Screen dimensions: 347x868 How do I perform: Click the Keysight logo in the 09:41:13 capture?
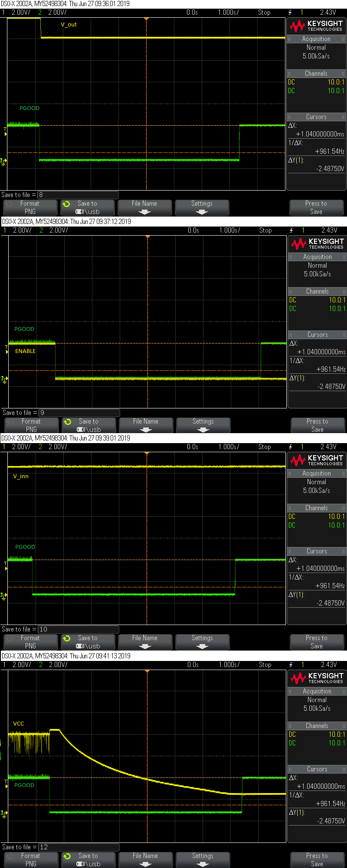[x=317, y=678]
